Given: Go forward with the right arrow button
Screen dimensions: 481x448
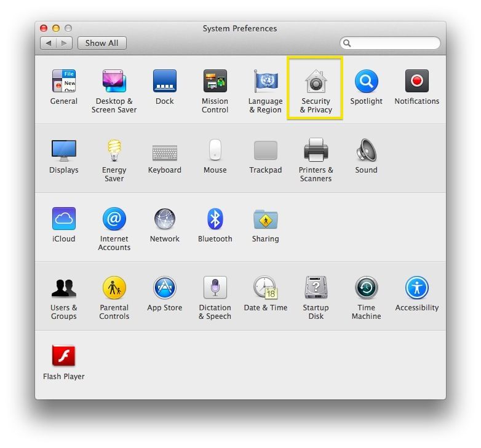Looking at the screenshot, I should pos(65,43).
